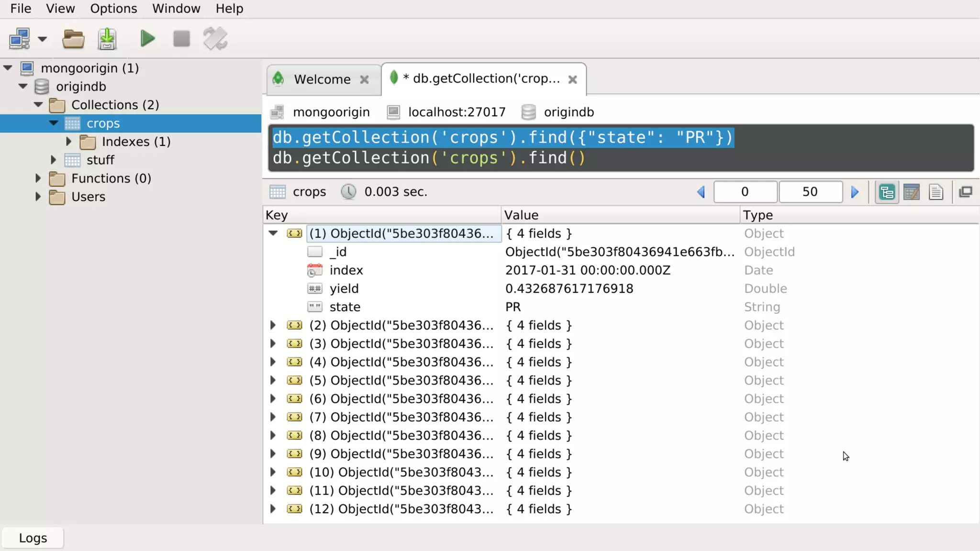Open the Options menu

(113, 9)
